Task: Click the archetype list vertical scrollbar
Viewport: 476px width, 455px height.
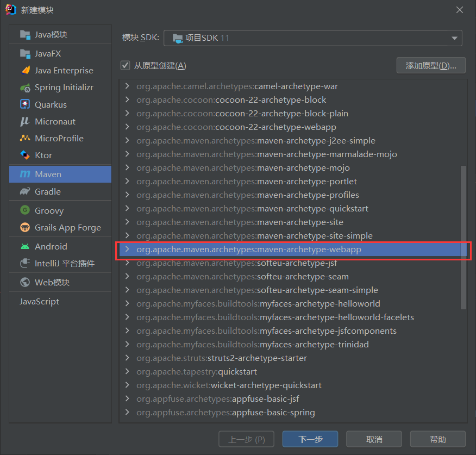Action: coord(464,238)
